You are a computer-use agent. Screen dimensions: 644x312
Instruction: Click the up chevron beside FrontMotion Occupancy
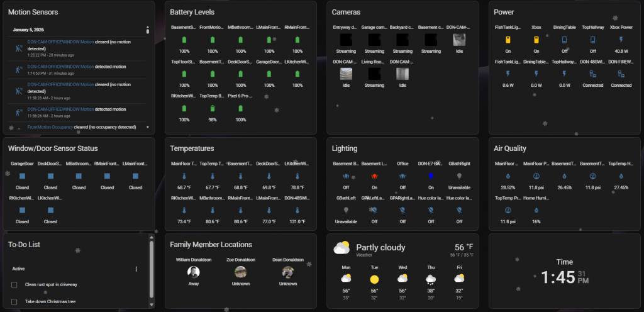(x=19, y=128)
